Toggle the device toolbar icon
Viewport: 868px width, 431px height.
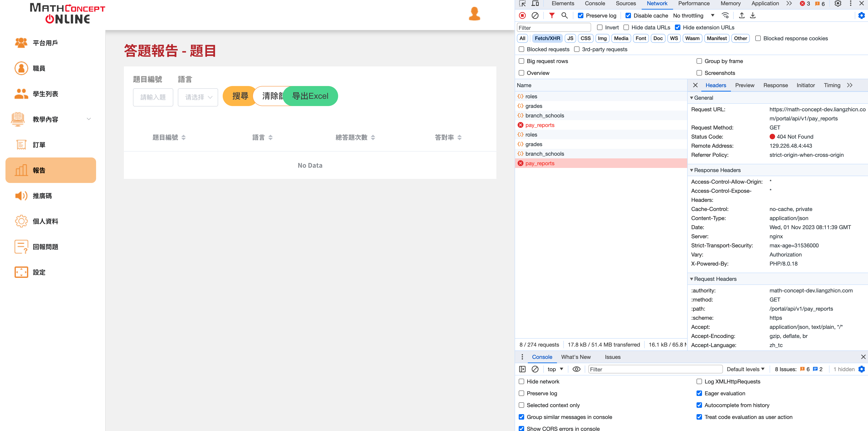coord(535,4)
